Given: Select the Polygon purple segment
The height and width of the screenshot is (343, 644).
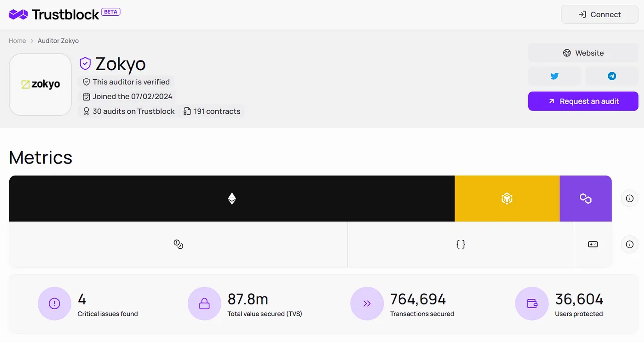Looking at the screenshot, I should 585,198.
